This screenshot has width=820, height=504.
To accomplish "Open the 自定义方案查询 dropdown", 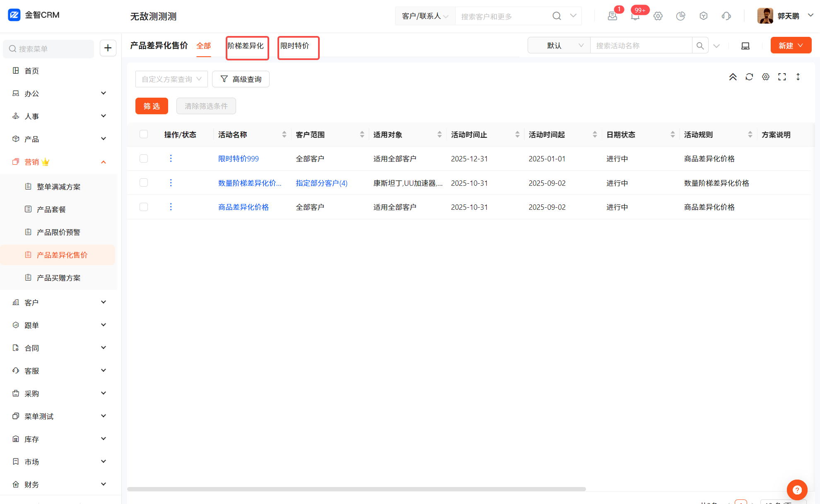I will pos(171,79).
